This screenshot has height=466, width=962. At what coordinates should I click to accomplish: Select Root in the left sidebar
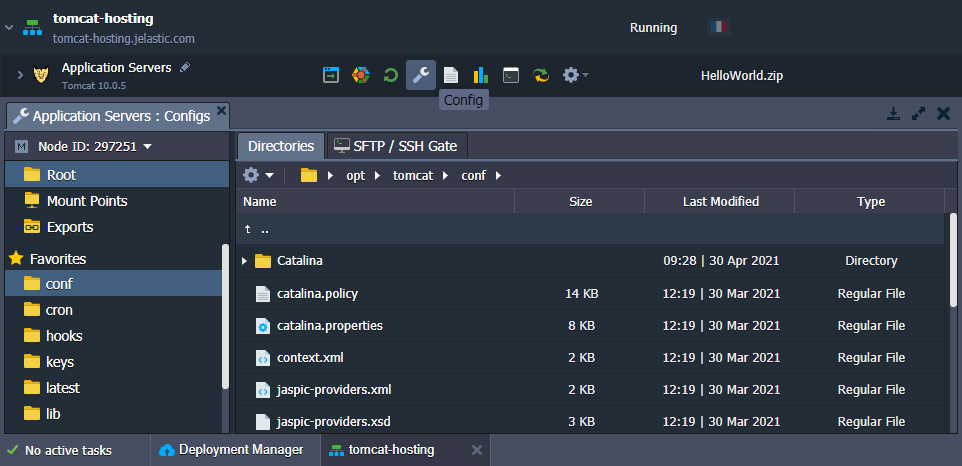click(x=117, y=175)
